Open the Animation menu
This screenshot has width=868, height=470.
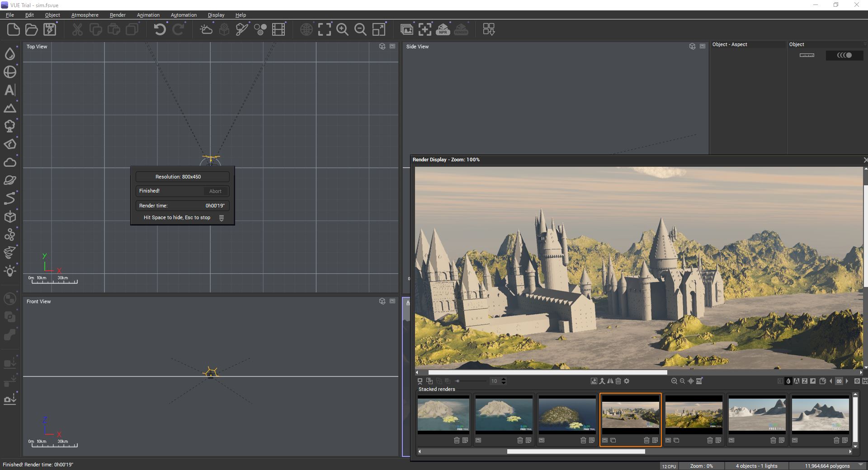(148, 15)
